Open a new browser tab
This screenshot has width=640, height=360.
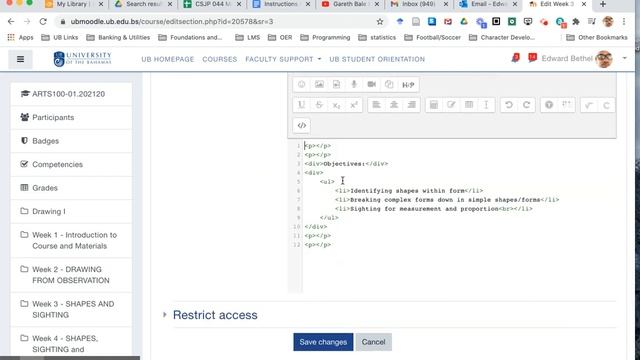(x=602, y=4)
